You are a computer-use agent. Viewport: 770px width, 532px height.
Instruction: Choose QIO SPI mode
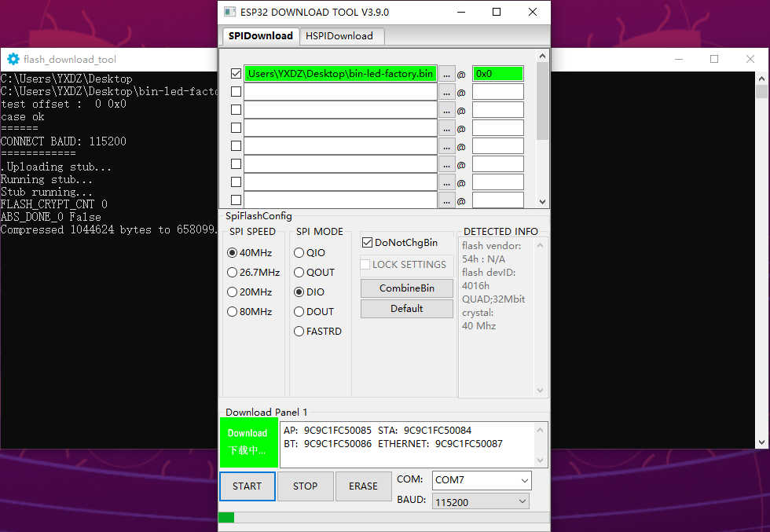(310, 252)
